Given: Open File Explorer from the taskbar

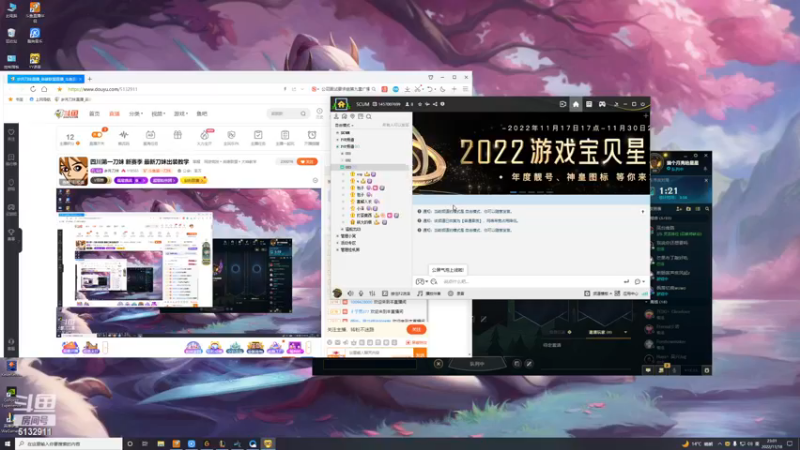Looking at the screenshot, I should (x=161, y=444).
